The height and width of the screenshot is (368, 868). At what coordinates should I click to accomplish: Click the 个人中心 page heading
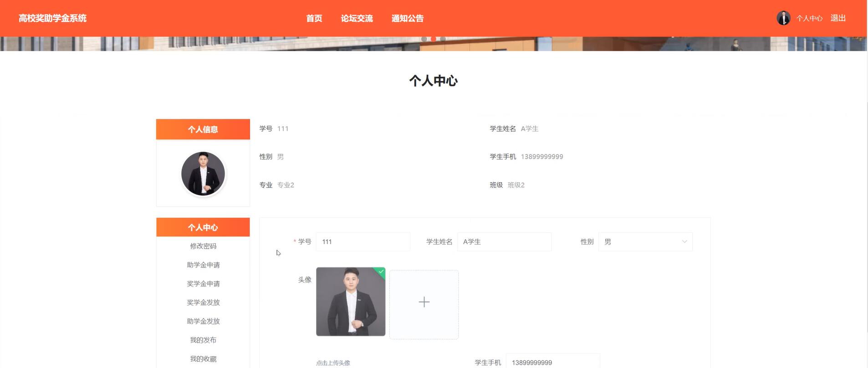pyautogui.click(x=434, y=81)
